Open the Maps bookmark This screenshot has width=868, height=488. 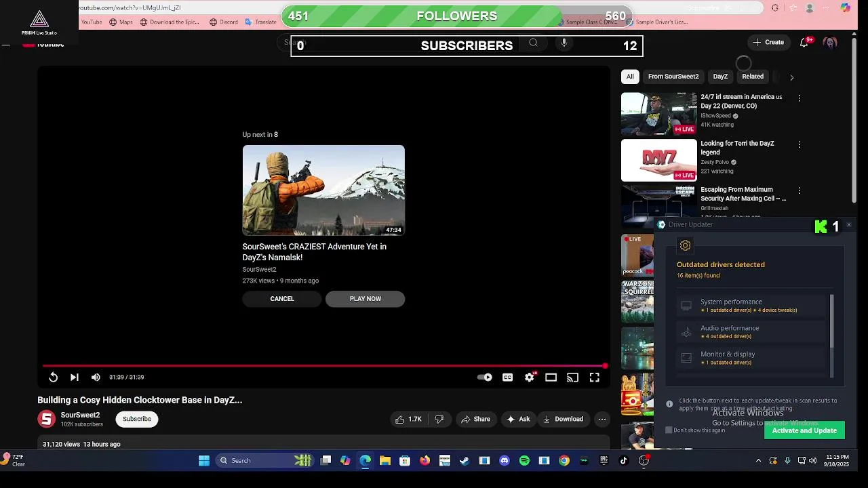[x=121, y=22]
